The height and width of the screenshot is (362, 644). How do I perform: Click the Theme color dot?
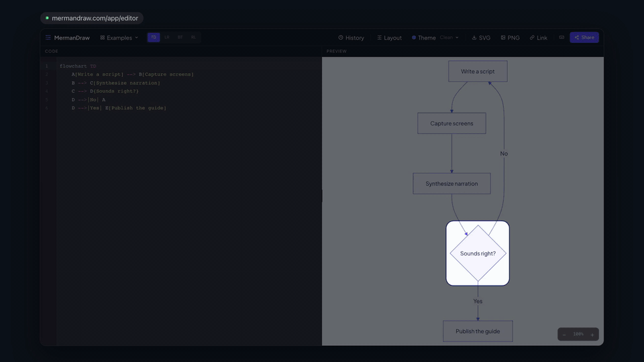coord(414,38)
